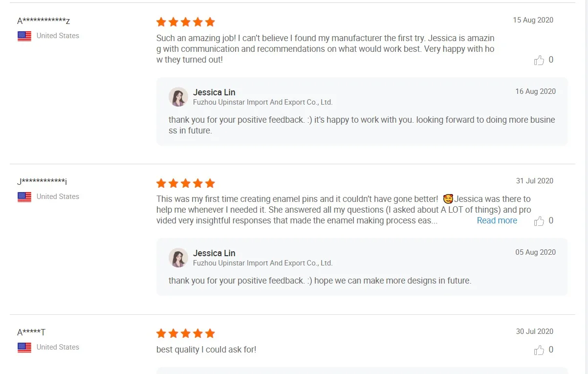
Task: Select reviewer name J***********i
Action: (x=42, y=182)
